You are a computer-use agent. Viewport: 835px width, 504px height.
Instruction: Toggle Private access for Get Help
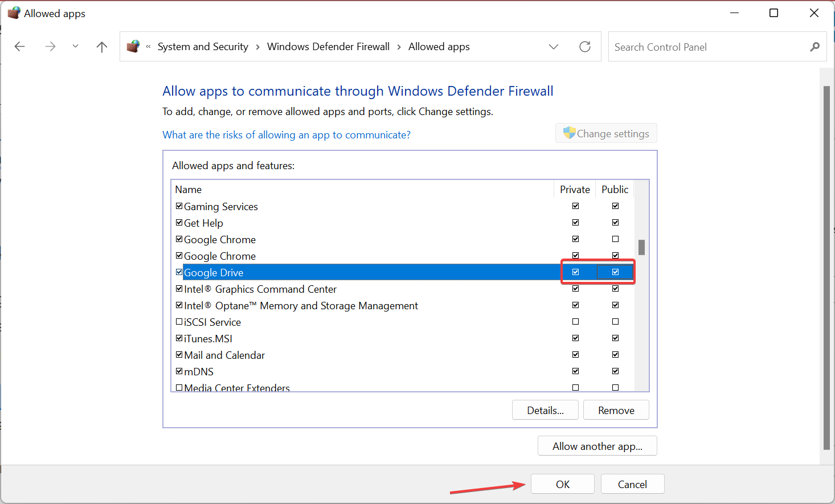pyautogui.click(x=575, y=223)
